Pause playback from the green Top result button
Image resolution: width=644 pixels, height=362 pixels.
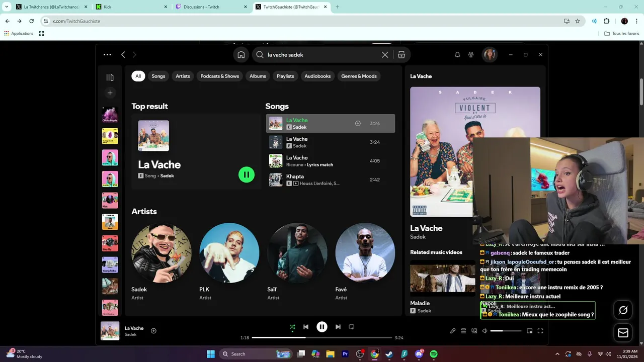click(x=247, y=174)
